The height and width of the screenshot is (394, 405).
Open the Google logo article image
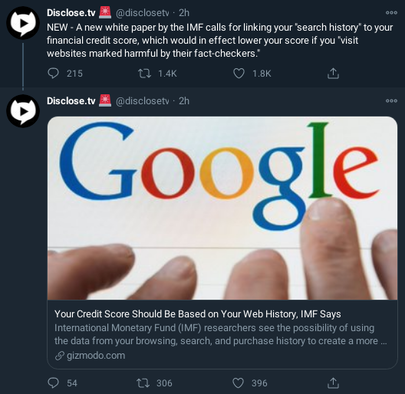222,208
